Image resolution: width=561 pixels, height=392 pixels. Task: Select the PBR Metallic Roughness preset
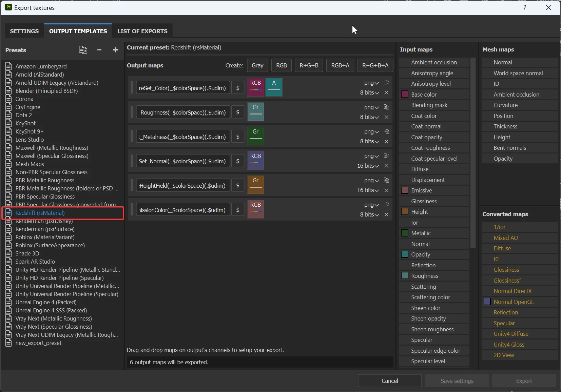[x=45, y=180]
